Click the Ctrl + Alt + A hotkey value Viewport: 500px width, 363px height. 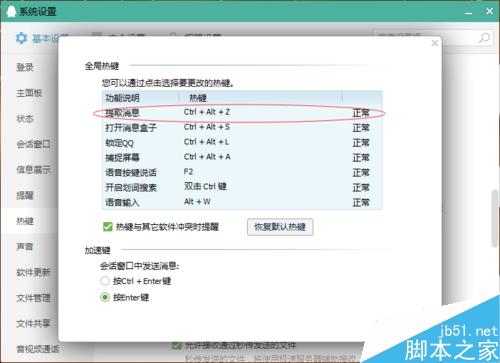pos(207,157)
